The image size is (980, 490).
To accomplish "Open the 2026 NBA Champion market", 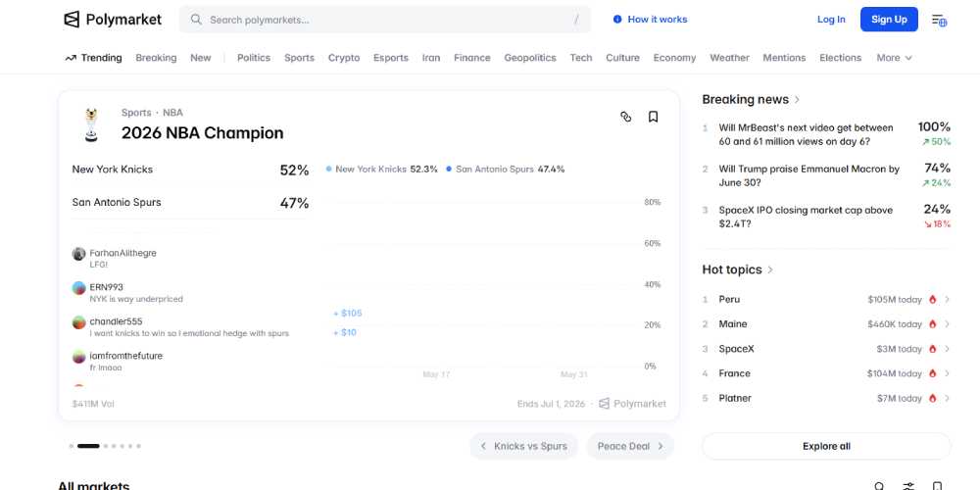I will click(203, 132).
